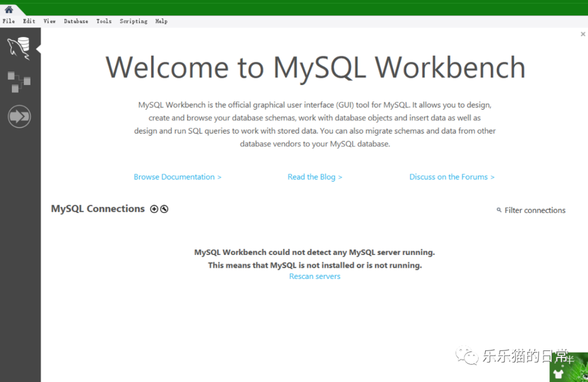588x382 pixels.
Task: Click Browse Documentation link
Action: click(x=177, y=177)
